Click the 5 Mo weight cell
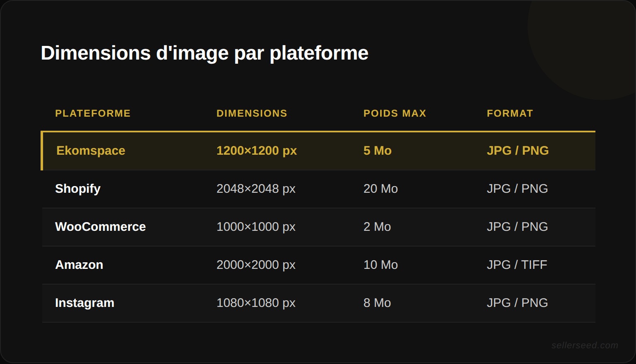This screenshot has width=636, height=364. pos(378,151)
